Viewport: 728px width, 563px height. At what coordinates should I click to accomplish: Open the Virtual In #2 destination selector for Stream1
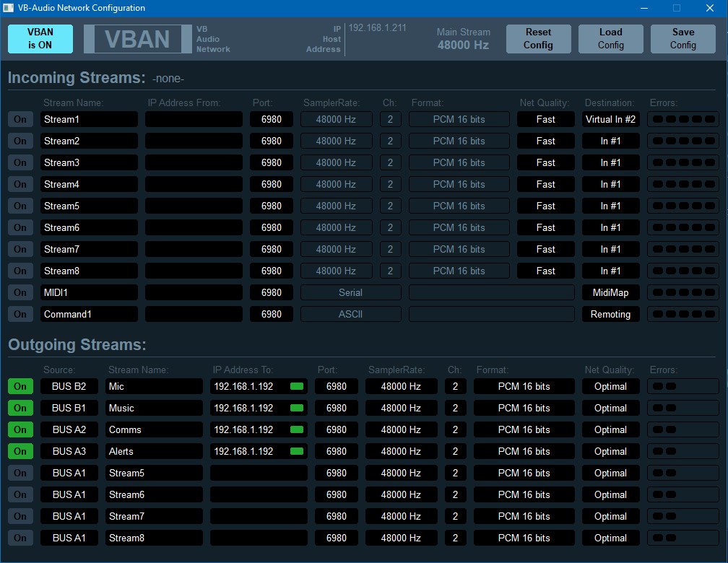click(610, 119)
